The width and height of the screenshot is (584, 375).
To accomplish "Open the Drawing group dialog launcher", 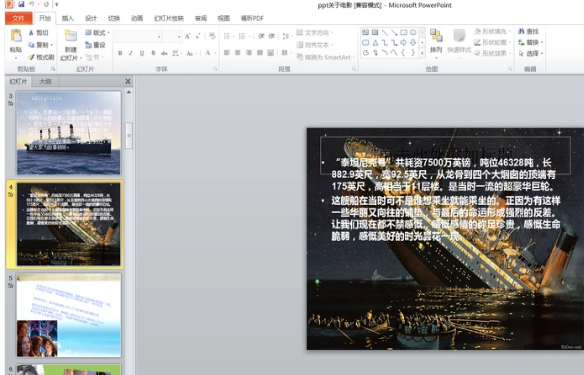I will click(x=510, y=69).
